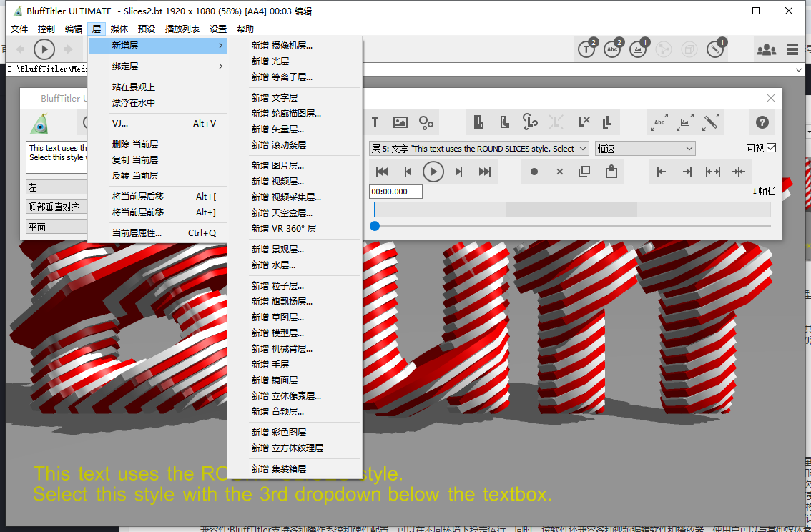The width and height of the screenshot is (811, 532).
Task: Open the 设置 menu
Action: coord(217,29)
